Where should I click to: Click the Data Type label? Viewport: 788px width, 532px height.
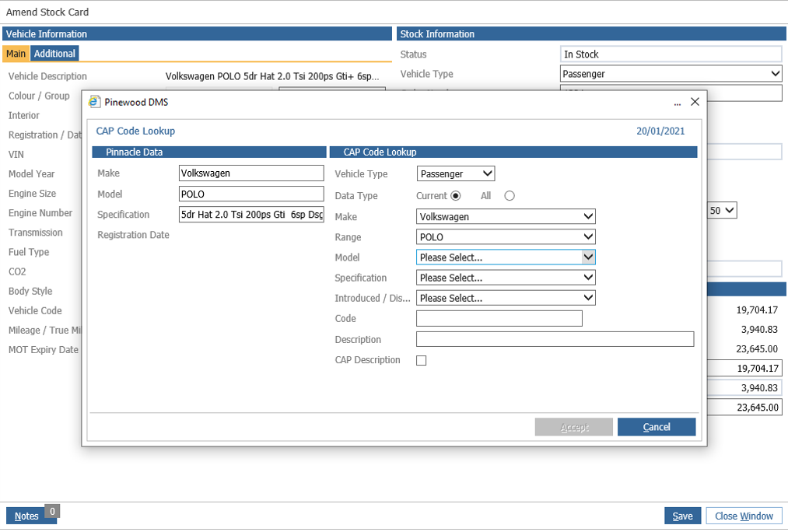pos(356,196)
